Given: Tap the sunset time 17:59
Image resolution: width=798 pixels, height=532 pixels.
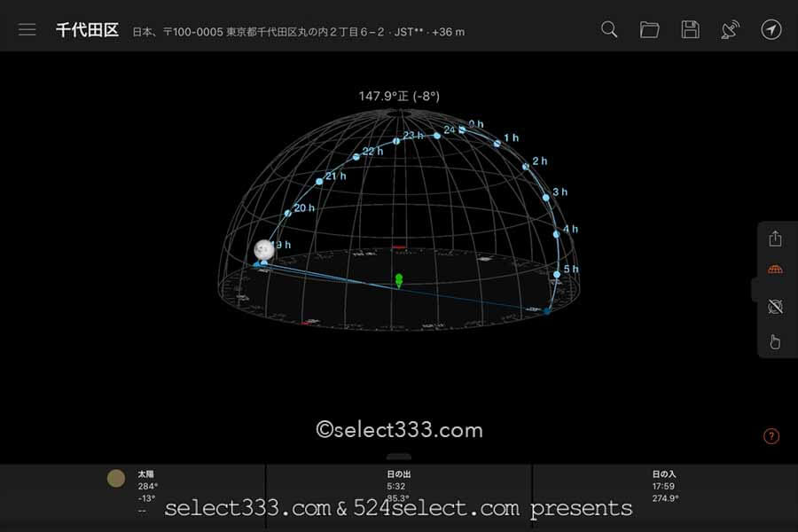Looking at the screenshot, I should pos(663,486).
